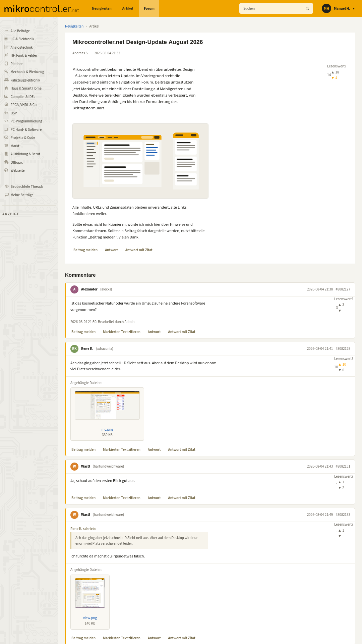Click the PC-Programmierung code brackets icon
Image resolution: width=362 pixels, height=644 pixels.
(x=6, y=121)
